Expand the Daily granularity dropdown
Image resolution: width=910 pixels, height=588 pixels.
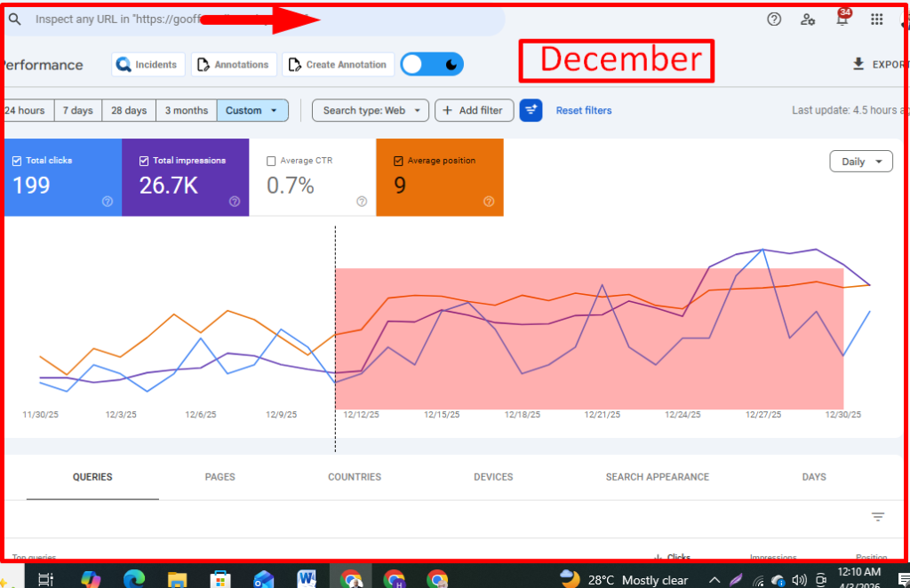coord(860,162)
